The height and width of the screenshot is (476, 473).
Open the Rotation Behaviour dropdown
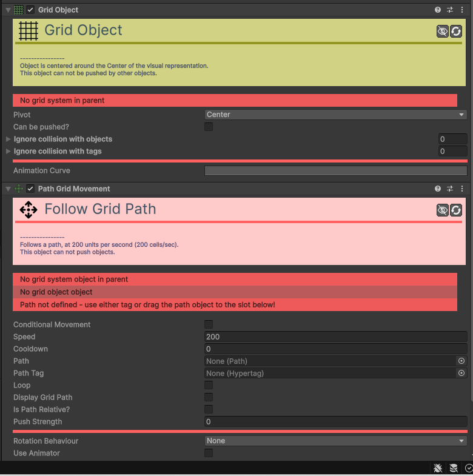click(x=335, y=441)
